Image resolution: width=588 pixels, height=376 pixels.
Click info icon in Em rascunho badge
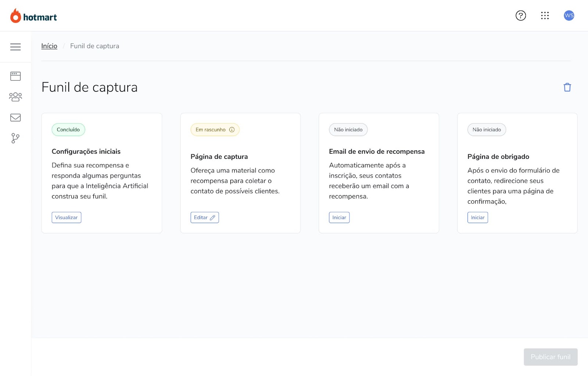tap(232, 130)
